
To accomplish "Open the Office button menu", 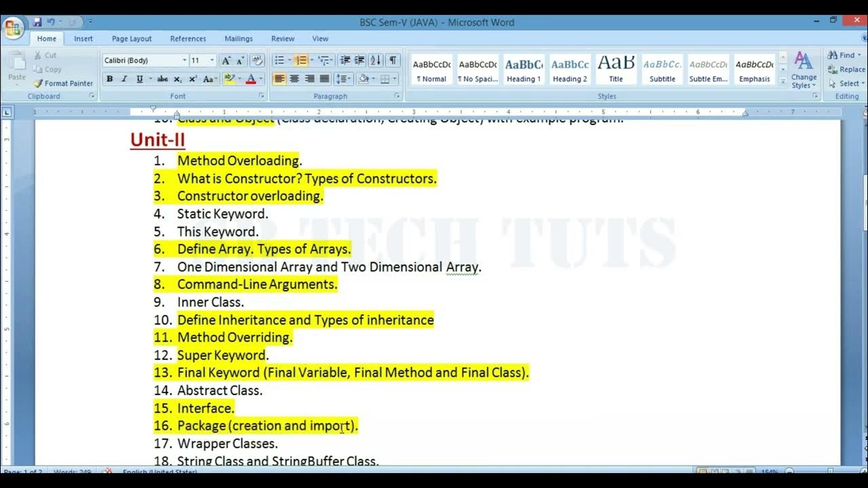I will click(13, 28).
